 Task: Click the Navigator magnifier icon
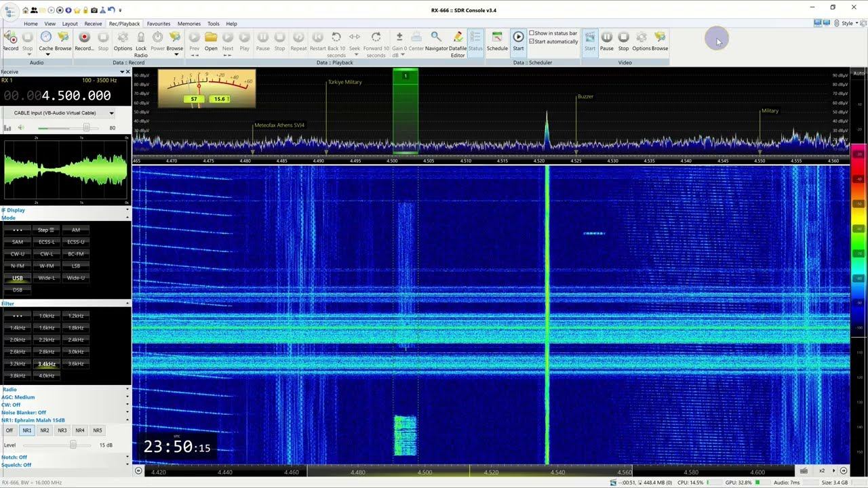436,40
